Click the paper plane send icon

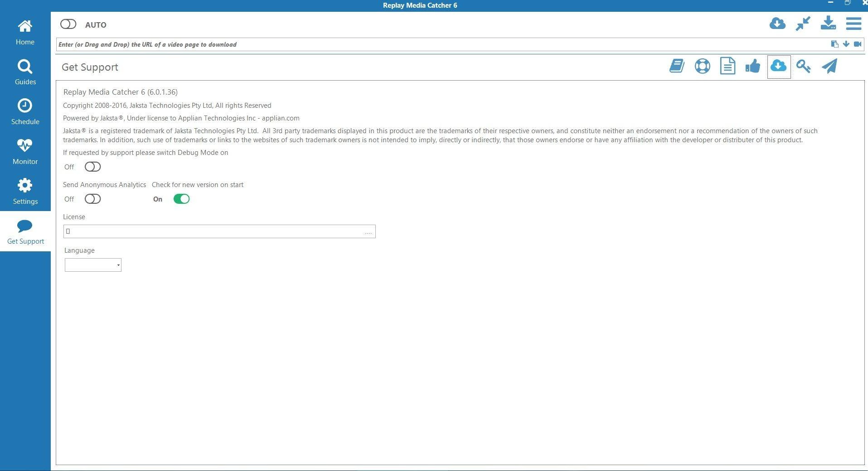click(x=829, y=66)
